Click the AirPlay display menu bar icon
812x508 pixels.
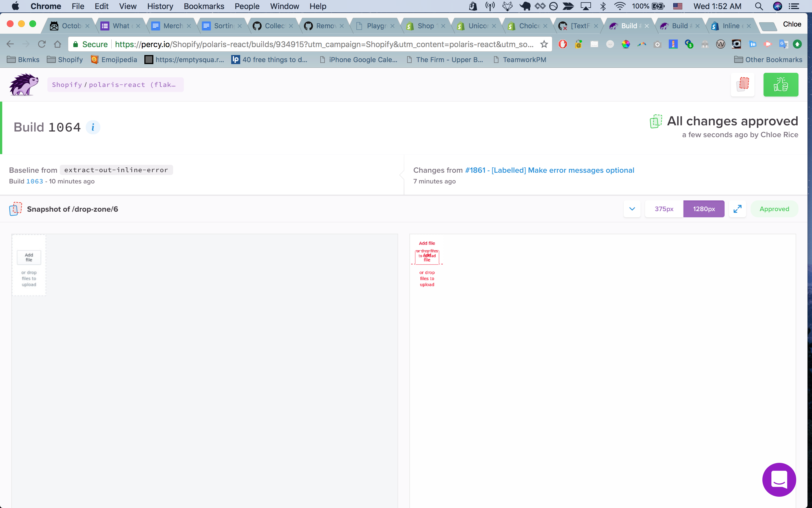[586, 6]
